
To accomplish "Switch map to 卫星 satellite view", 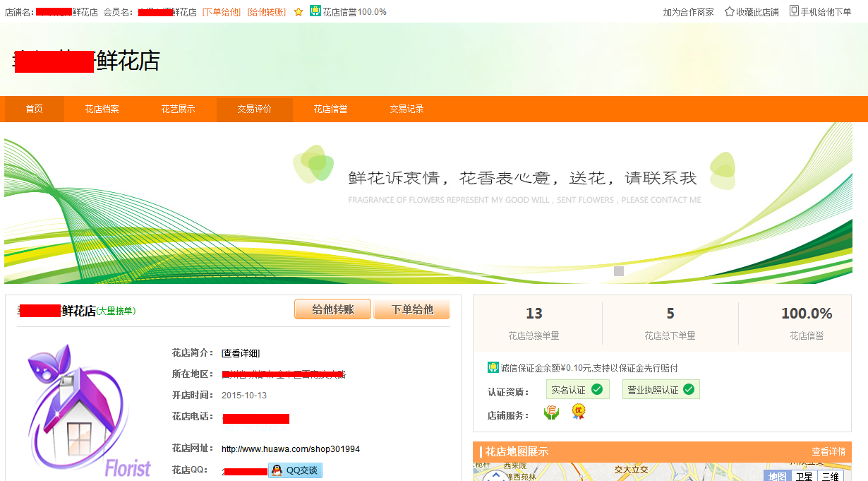I will tap(804, 476).
